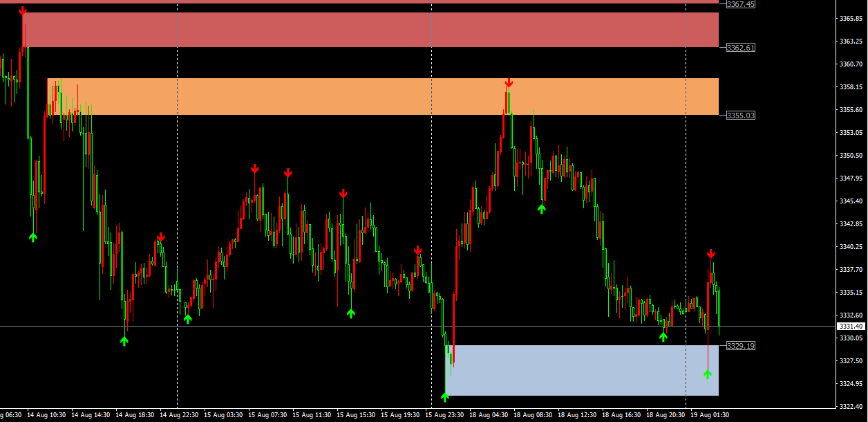Click the green arrow above the 14 Aug 18:30 label
The width and height of the screenshot is (868, 422).
[x=124, y=340]
